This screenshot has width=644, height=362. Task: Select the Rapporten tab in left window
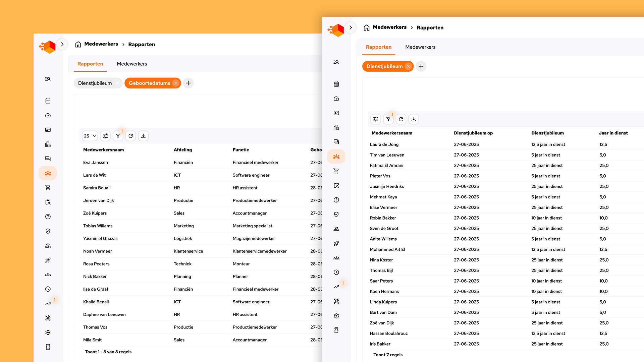click(90, 64)
